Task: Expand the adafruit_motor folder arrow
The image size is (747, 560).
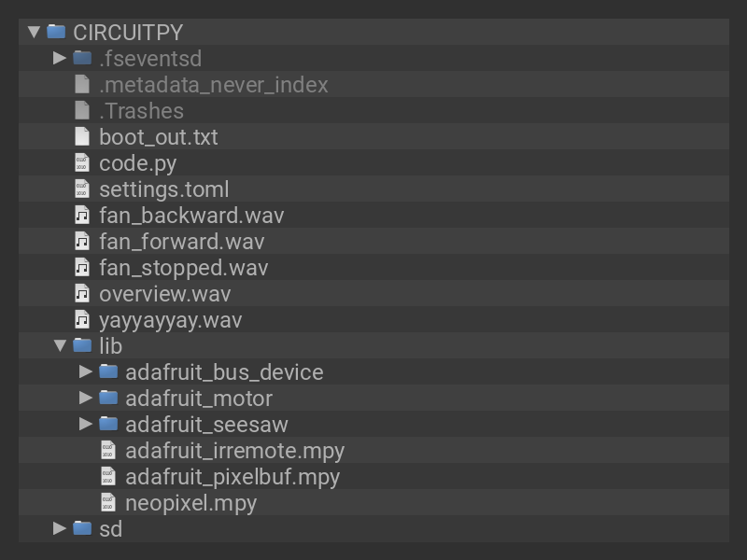Action: click(86, 398)
